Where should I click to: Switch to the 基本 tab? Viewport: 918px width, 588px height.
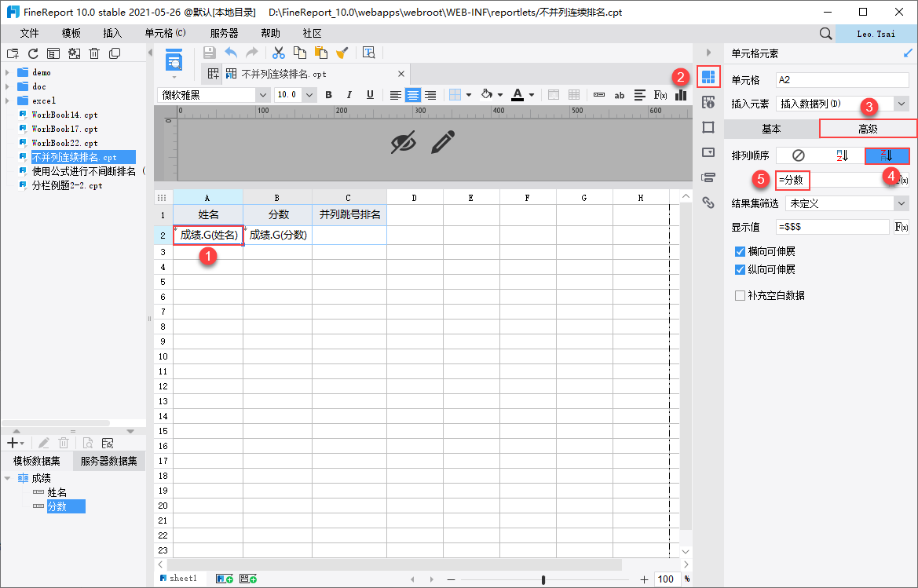click(771, 129)
